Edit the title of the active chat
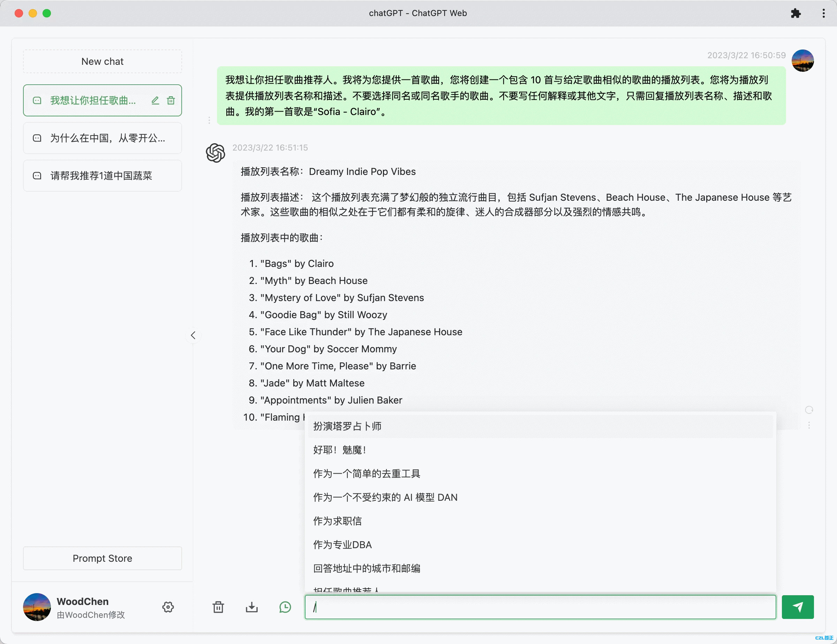The image size is (837, 644). coord(155,100)
